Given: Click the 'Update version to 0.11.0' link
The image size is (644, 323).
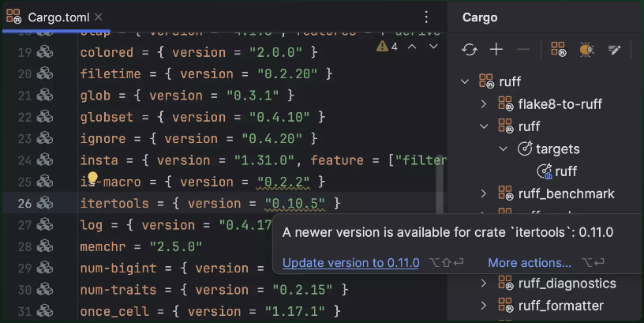Looking at the screenshot, I should click(x=350, y=263).
